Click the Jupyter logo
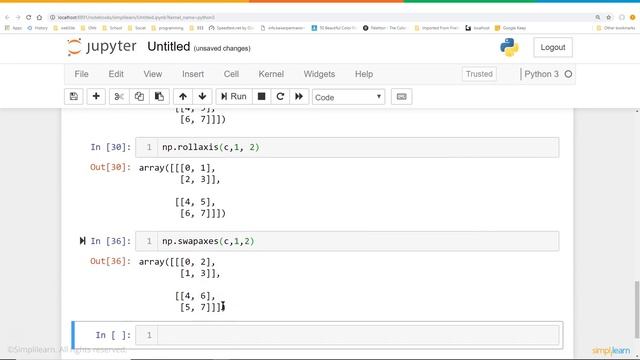 [102, 47]
